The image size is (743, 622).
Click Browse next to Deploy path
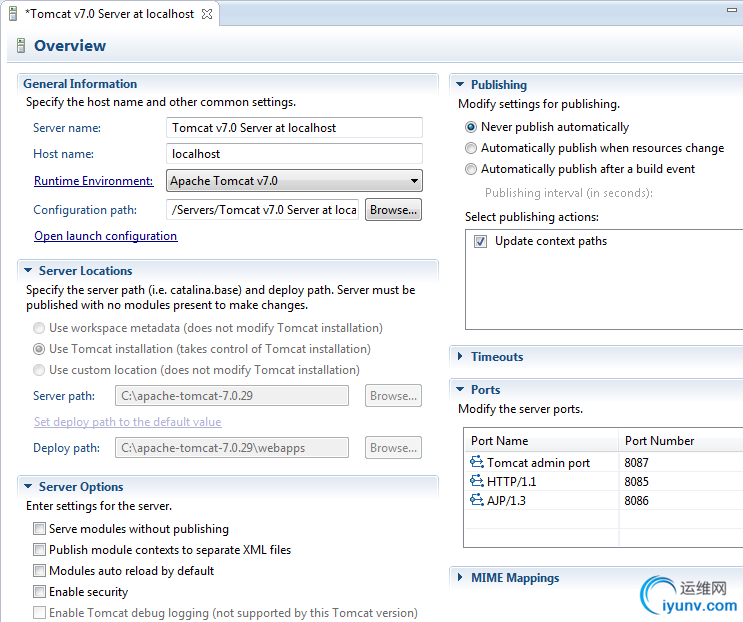click(393, 448)
